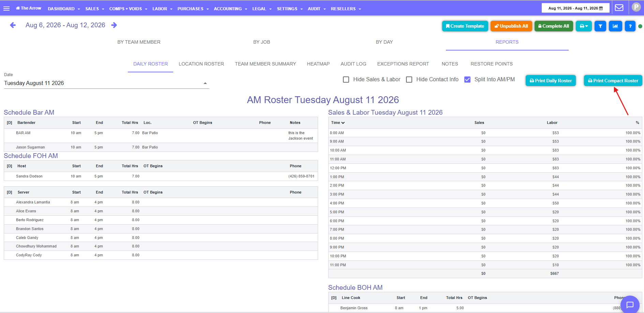Click the 12:00 PM time row
The height and width of the screenshot is (313, 644).
point(485,168)
